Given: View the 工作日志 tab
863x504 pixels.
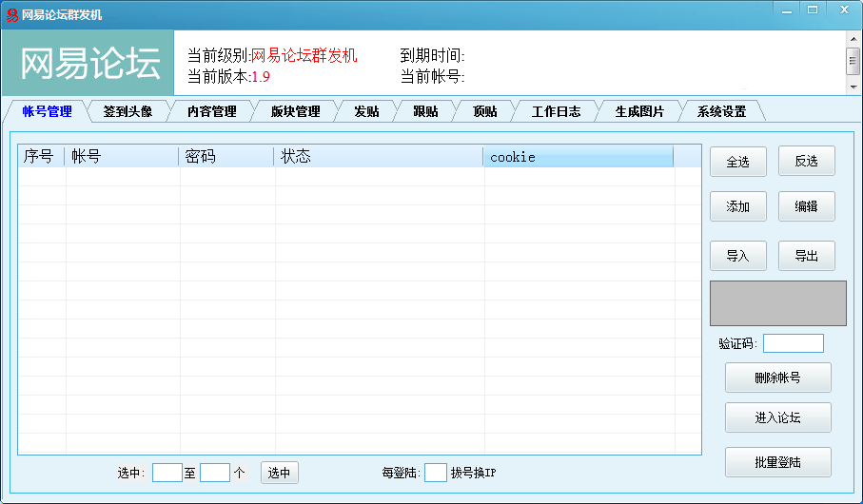Looking at the screenshot, I should (556, 111).
